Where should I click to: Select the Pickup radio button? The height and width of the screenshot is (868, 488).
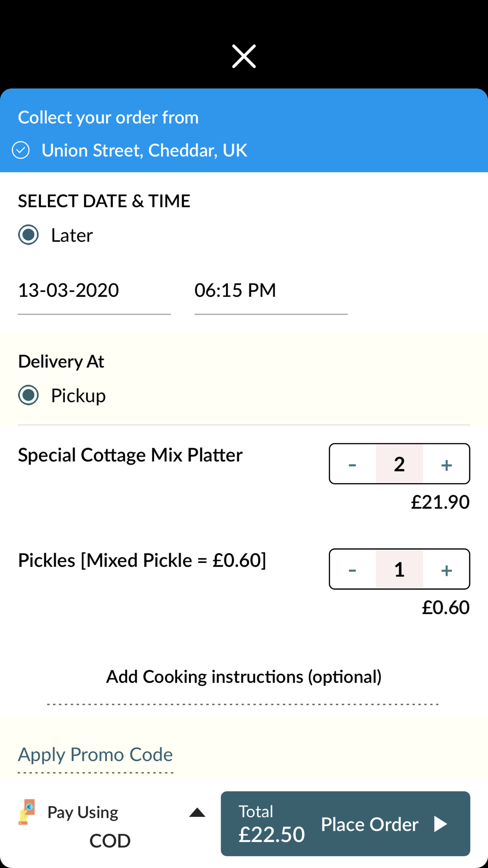(x=28, y=395)
